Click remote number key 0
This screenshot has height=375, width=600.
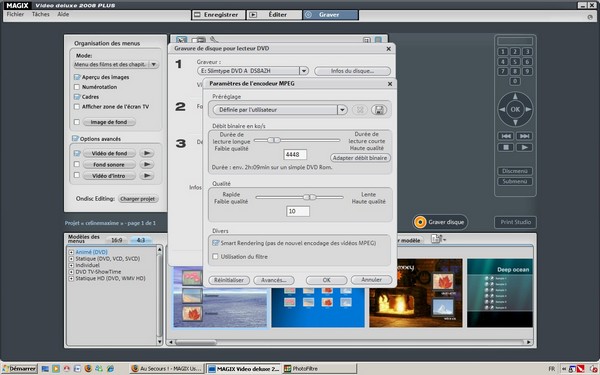coord(515,81)
